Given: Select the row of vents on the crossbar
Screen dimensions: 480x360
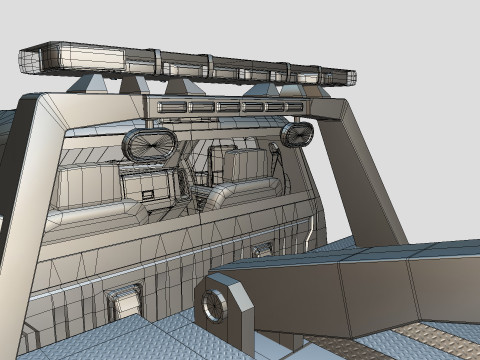Looking at the screenshot, I should 230,107.
